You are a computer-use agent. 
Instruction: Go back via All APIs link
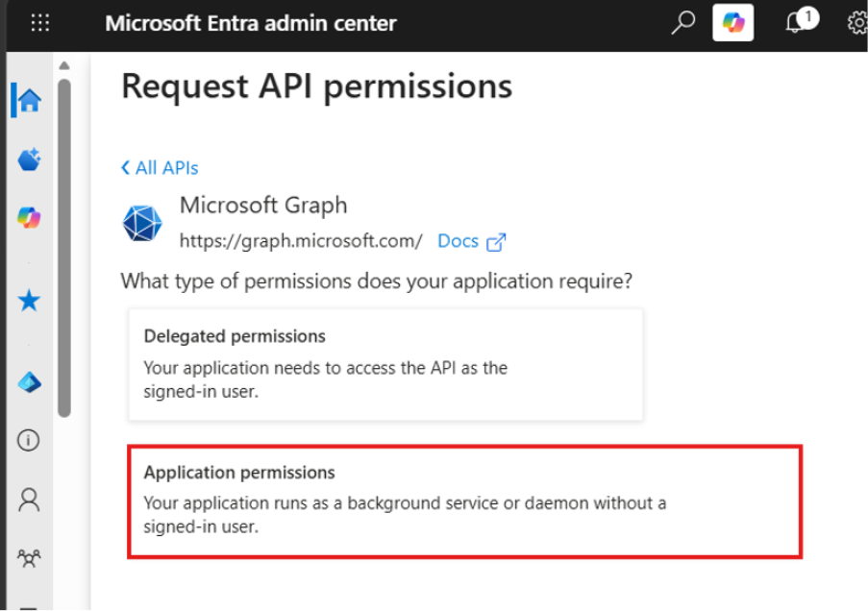click(x=160, y=168)
